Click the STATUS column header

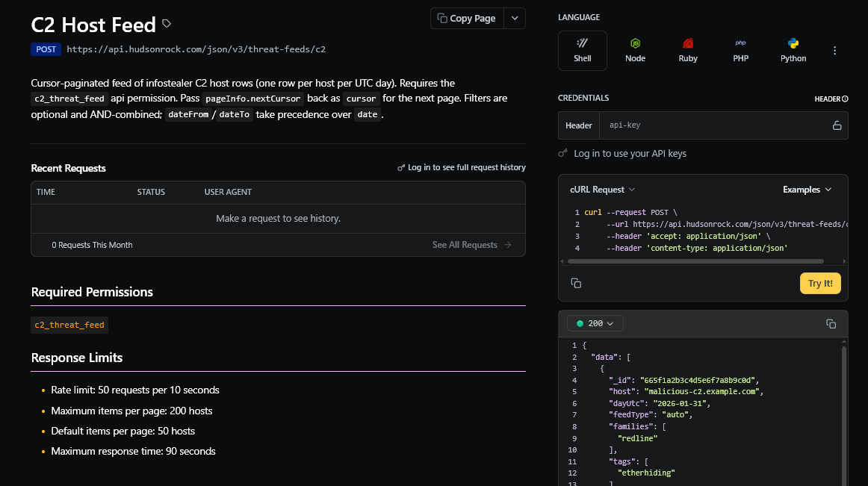[151, 192]
